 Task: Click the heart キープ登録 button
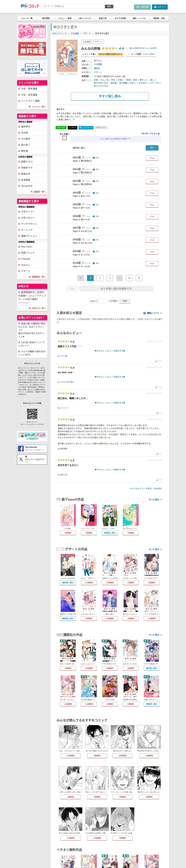[141, 54]
